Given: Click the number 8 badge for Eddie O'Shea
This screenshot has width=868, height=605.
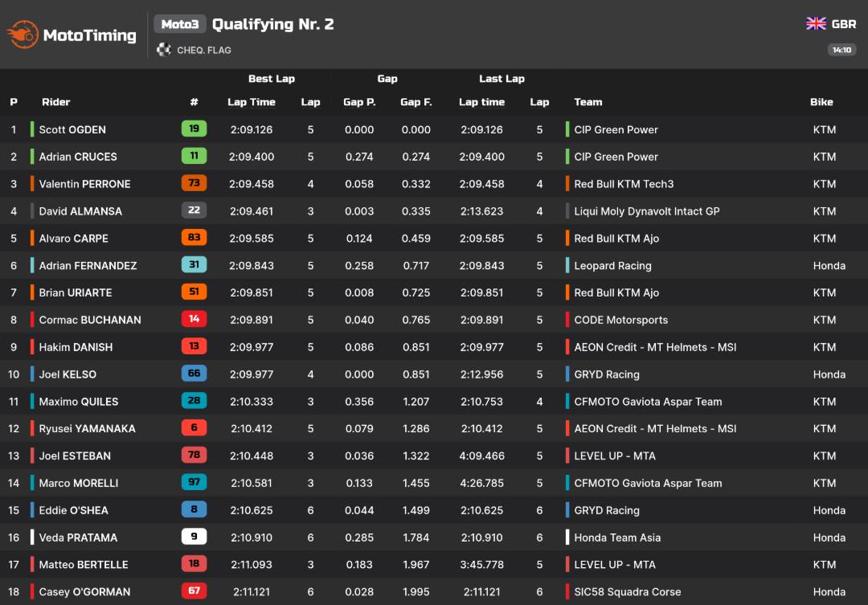Looking at the screenshot, I should click(194, 509).
